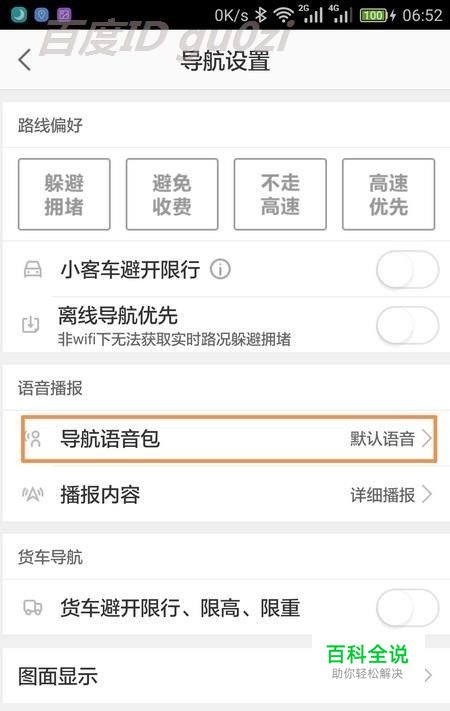Screen dimensions: 450x711
Task: Open the 导航语音包 menu row
Action: click(x=229, y=439)
